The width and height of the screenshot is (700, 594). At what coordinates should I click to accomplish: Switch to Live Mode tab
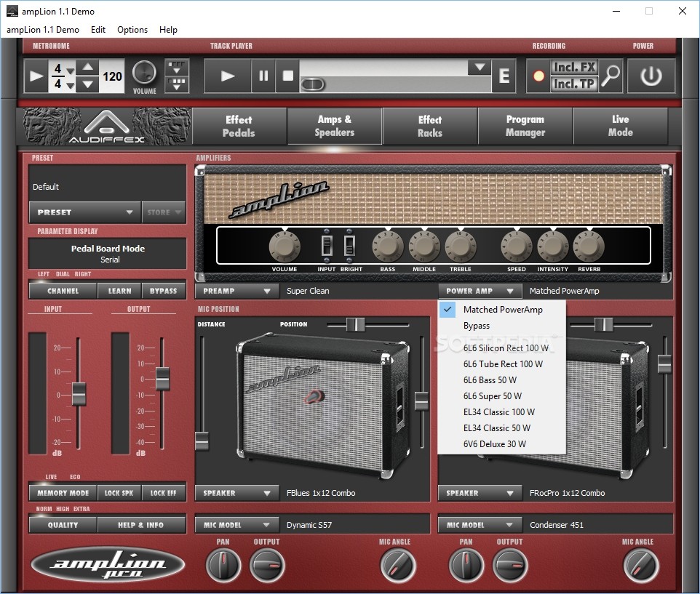tap(621, 127)
